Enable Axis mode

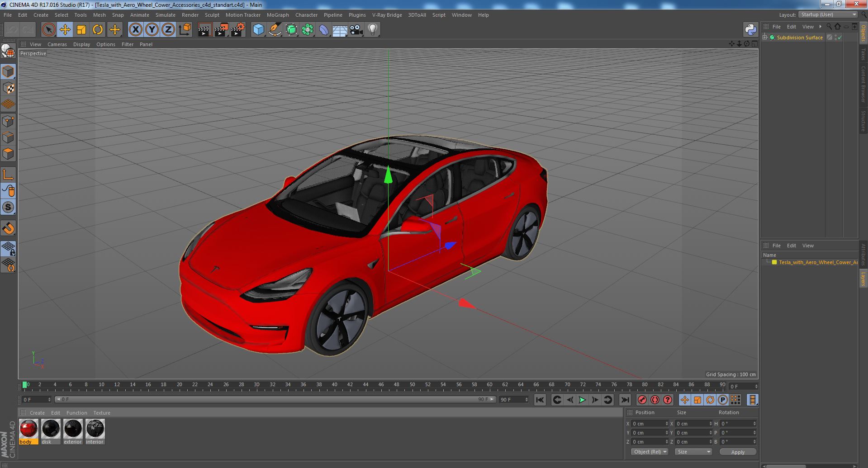[x=8, y=174]
